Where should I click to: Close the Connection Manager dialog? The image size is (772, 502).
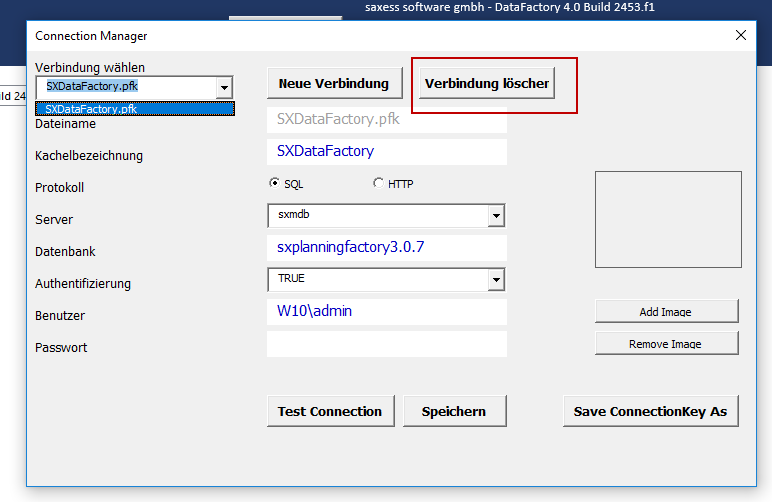741,35
